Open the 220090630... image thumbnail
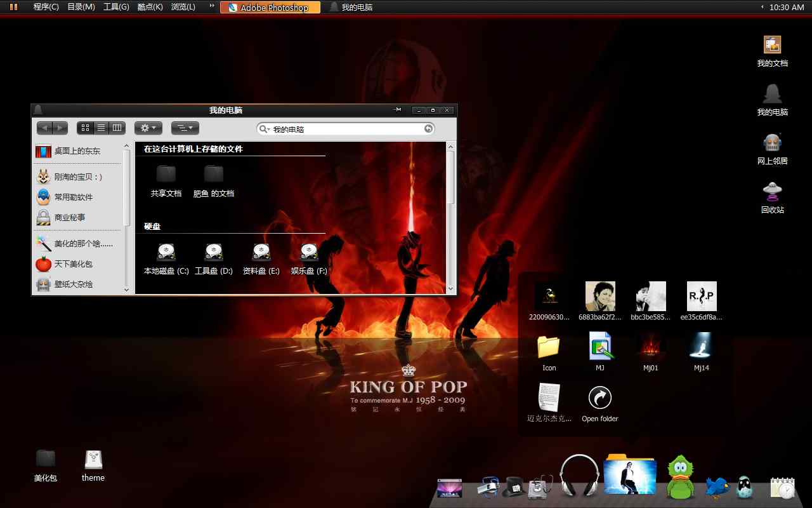Viewport: 812px width, 508px height. (549, 301)
